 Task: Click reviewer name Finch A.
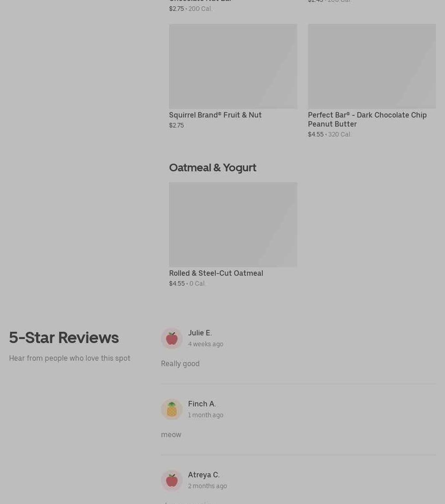click(x=202, y=404)
